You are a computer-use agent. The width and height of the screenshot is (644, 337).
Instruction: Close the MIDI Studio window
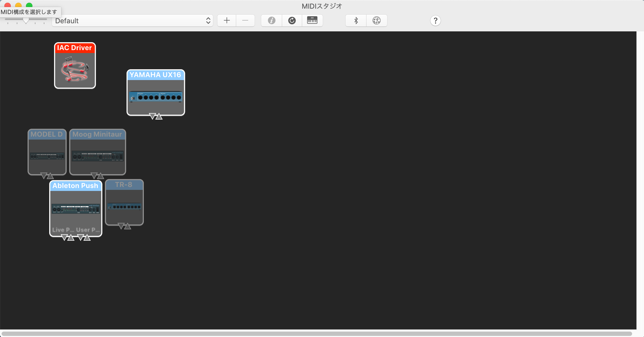click(8, 5)
